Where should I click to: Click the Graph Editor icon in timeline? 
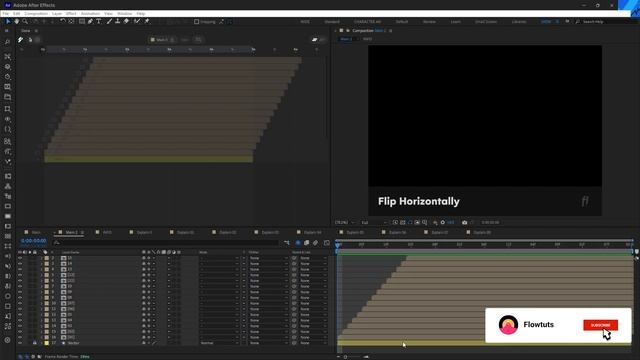coord(327,243)
